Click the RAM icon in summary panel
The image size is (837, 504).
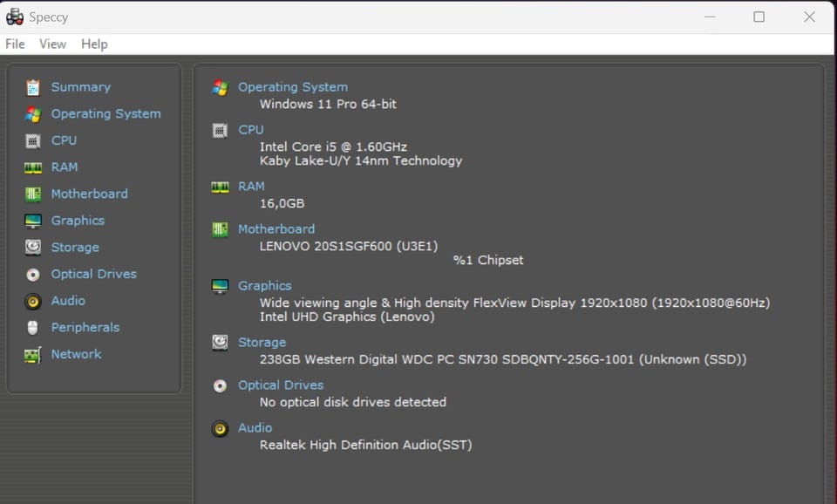[220, 187]
